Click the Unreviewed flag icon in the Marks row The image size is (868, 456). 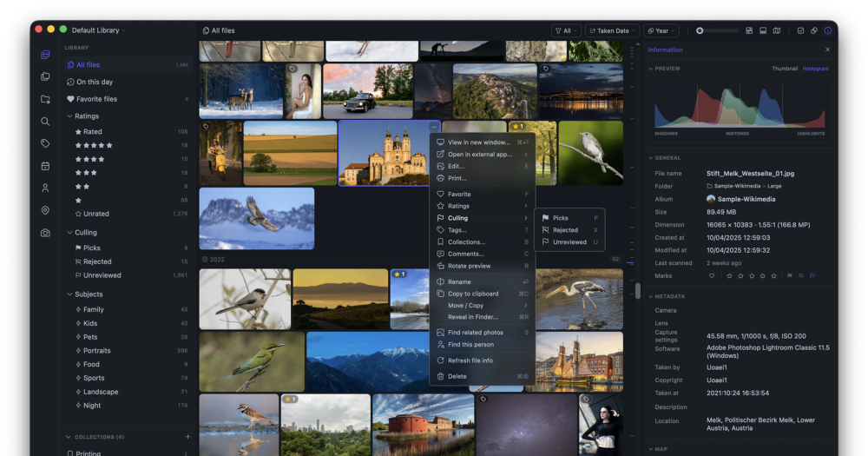[812, 276]
